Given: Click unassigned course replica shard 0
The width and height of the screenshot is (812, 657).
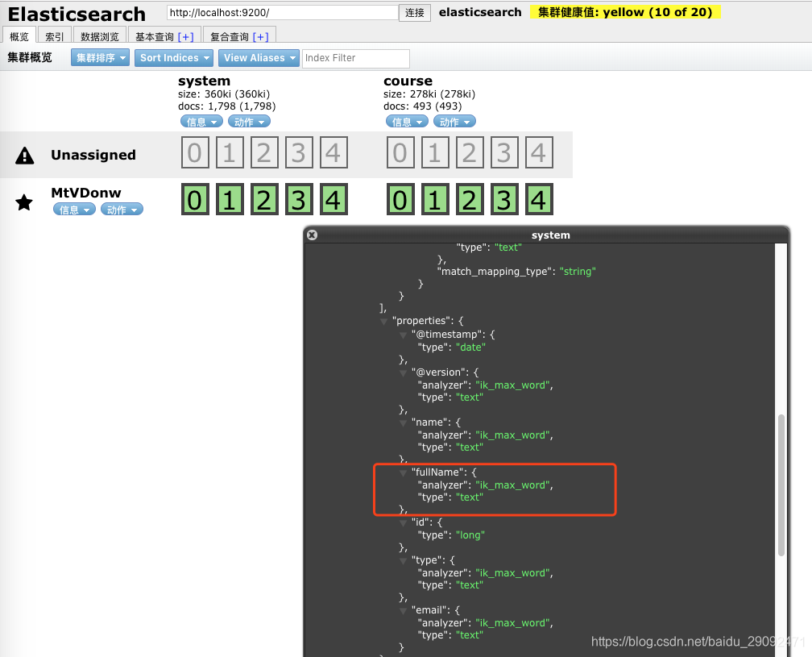Looking at the screenshot, I should [x=400, y=152].
